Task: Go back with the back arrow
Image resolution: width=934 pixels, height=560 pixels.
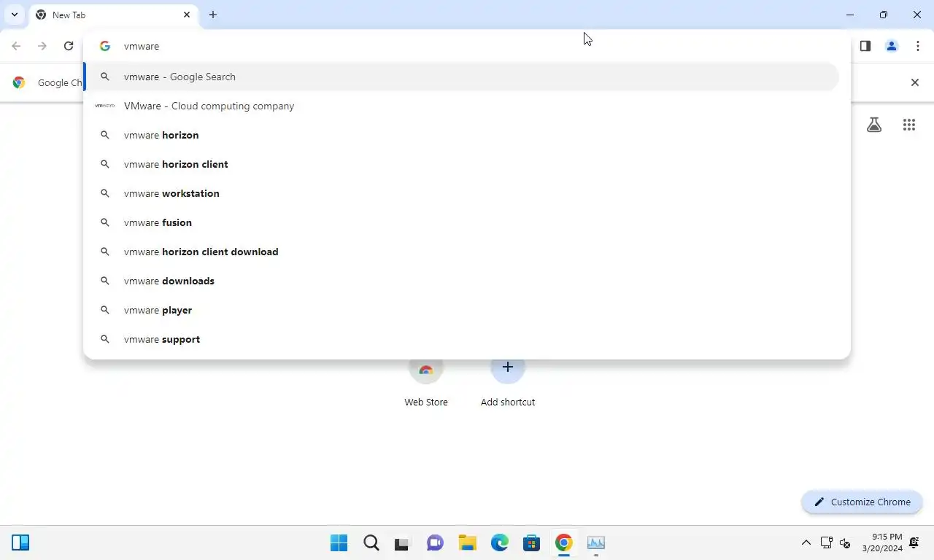Action: [x=16, y=46]
